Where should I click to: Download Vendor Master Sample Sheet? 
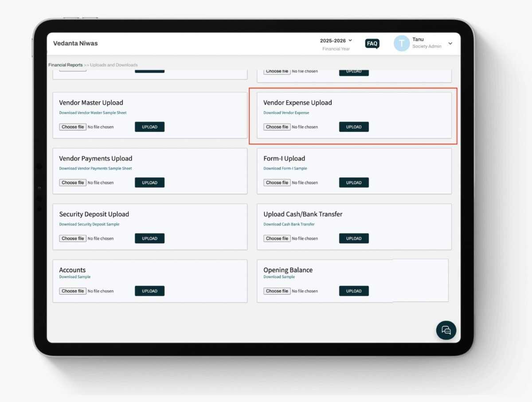pos(93,113)
